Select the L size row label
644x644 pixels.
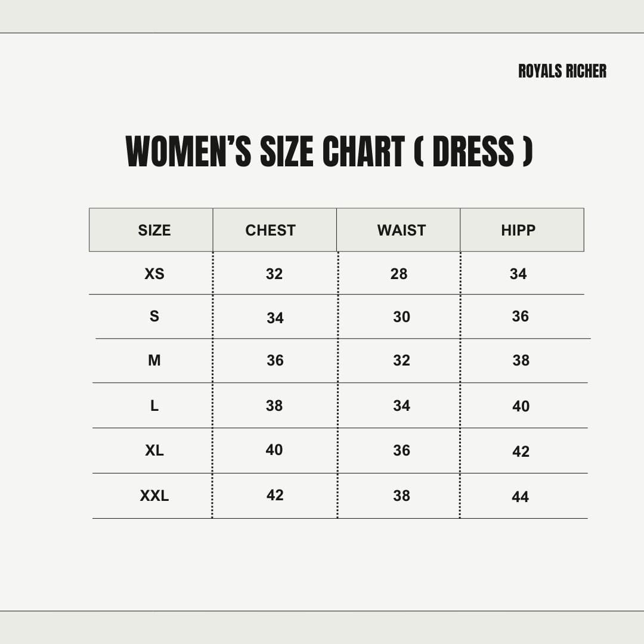click(154, 406)
